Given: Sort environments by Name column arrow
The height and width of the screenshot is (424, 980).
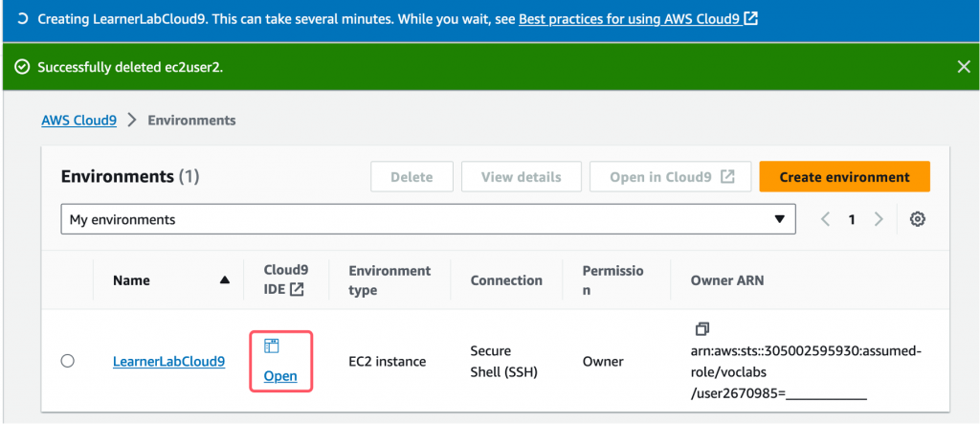Looking at the screenshot, I should [225, 280].
